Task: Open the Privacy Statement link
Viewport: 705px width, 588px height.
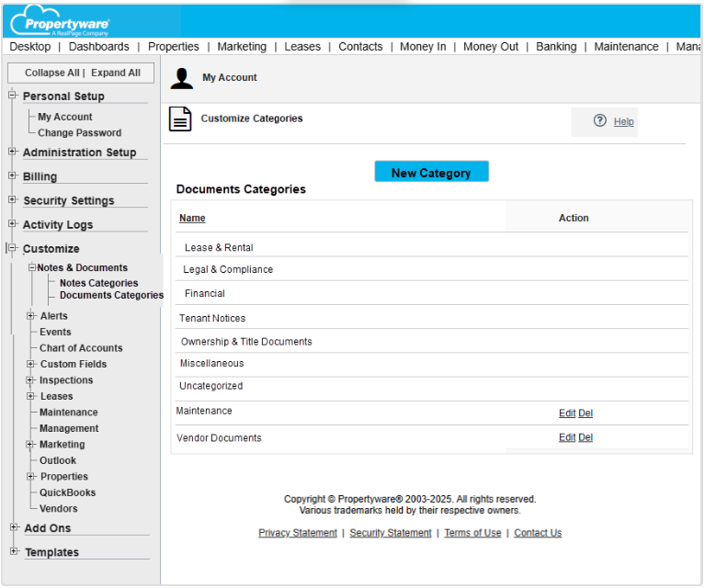Action: tap(298, 533)
